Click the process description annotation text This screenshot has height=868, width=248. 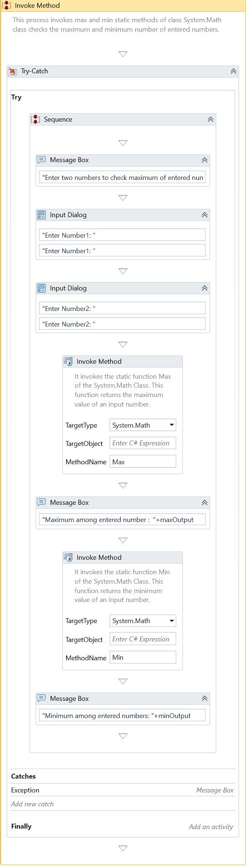[x=117, y=24]
